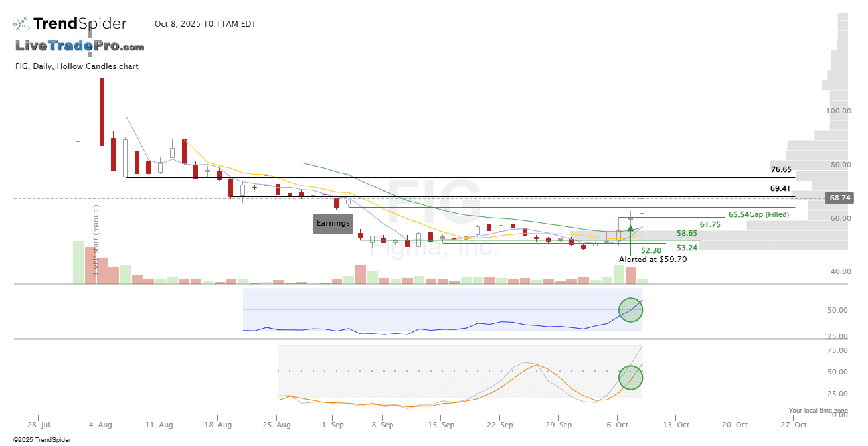
Task: Click the green circle on RSI panel
Action: click(631, 309)
